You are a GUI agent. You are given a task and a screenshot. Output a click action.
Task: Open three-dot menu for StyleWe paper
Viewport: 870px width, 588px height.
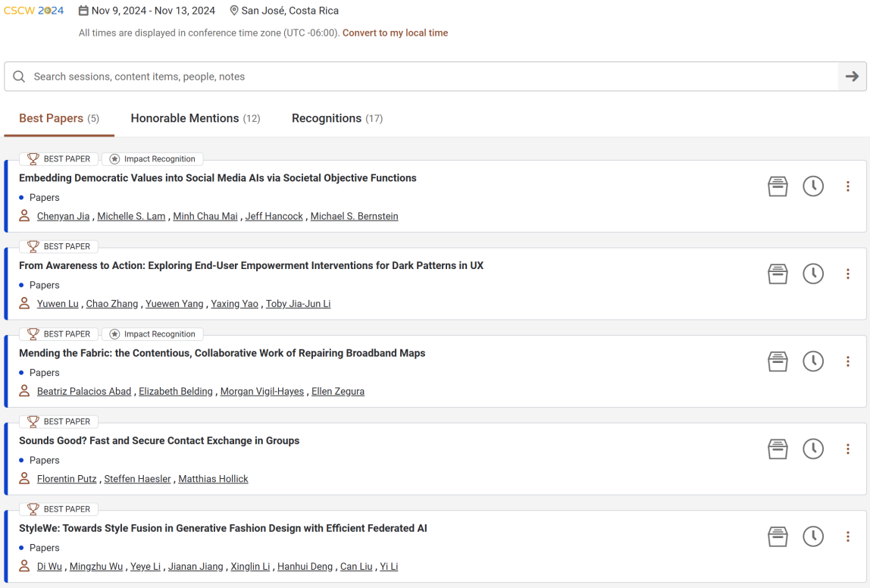[x=847, y=537]
